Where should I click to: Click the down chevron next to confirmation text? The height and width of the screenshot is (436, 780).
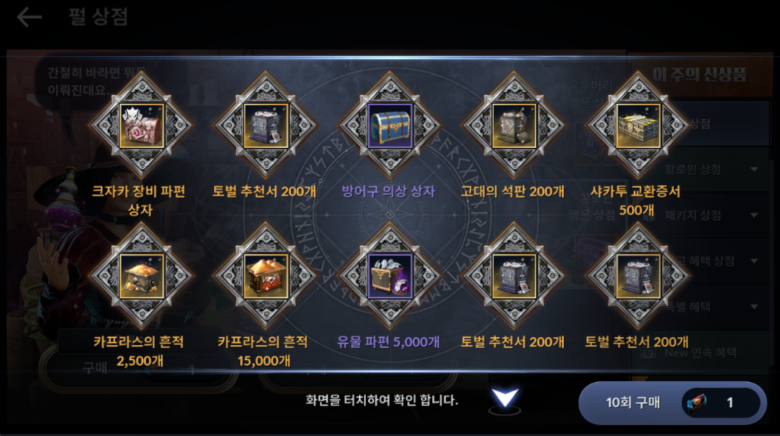click(505, 399)
